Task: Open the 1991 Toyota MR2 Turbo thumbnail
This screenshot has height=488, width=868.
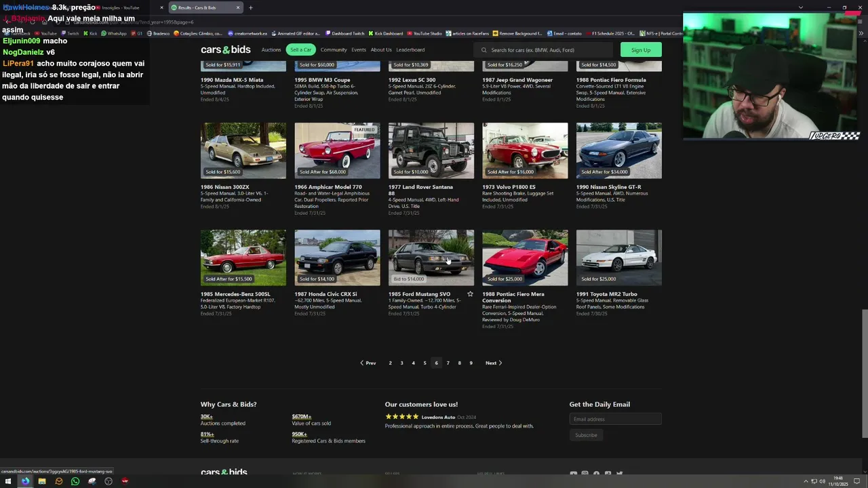Action: pyautogui.click(x=619, y=258)
